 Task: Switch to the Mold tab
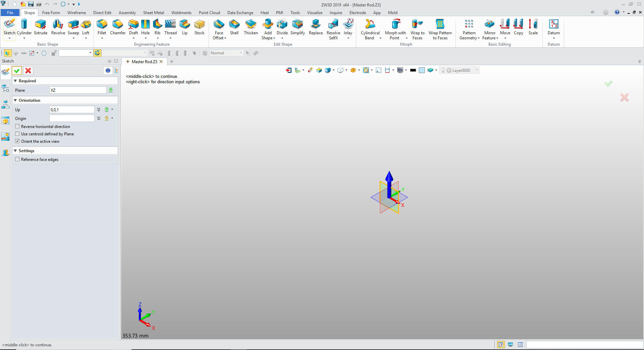[x=392, y=13]
